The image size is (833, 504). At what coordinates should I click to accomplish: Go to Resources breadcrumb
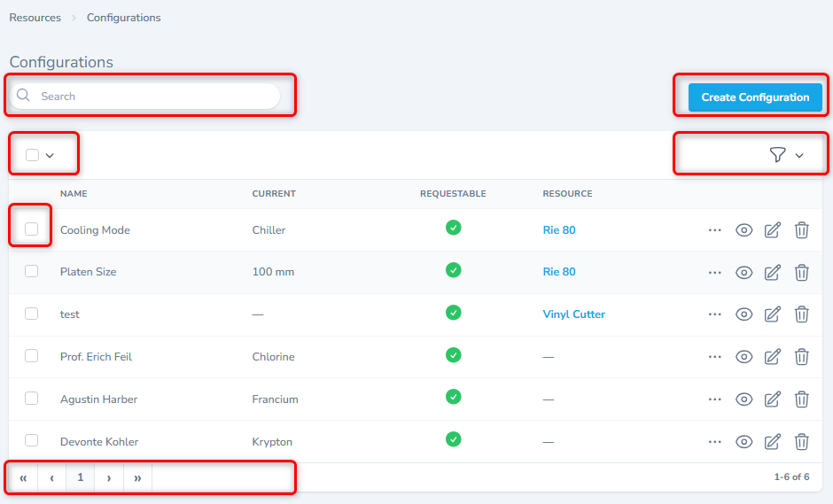pos(35,18)
